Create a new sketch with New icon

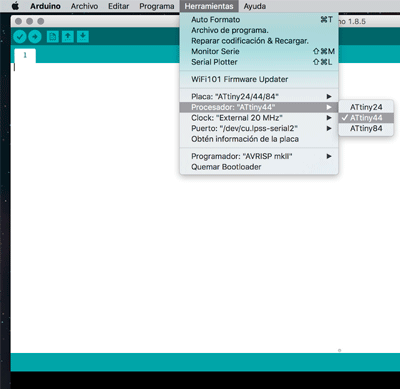pyautogui.click(x=52, y=37)
